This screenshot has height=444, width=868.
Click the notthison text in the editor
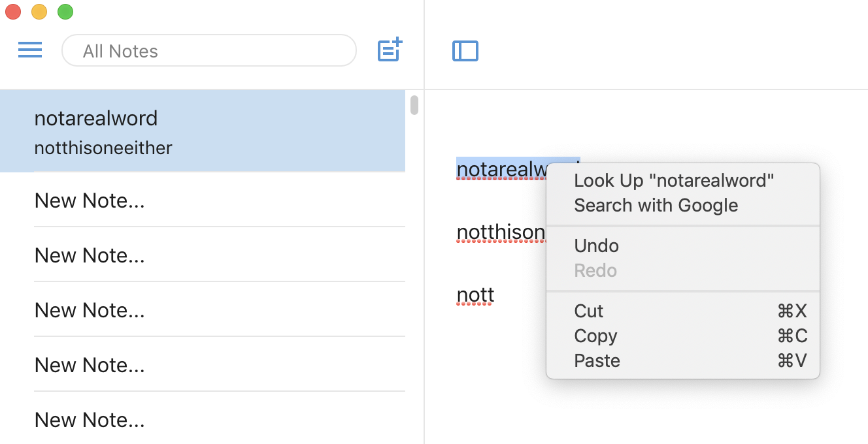499,232
